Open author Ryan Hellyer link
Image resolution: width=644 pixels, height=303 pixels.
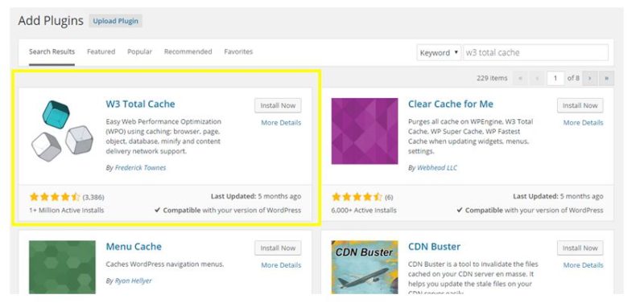[x=133, y=280]
